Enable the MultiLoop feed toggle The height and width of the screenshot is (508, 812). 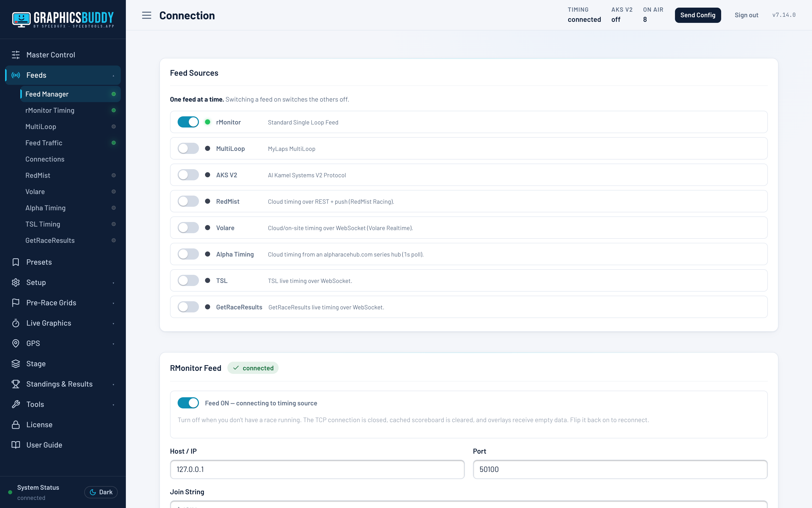click(x=188, y=149)
